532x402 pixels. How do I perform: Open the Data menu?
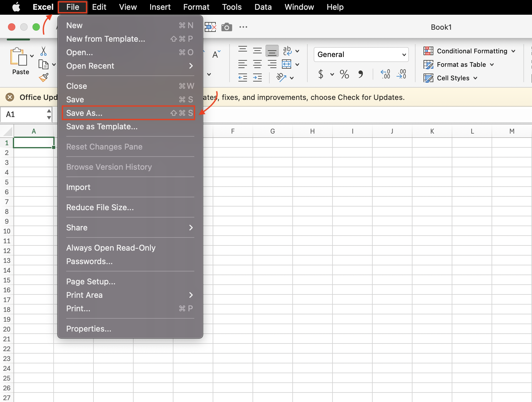click(263, 7)
